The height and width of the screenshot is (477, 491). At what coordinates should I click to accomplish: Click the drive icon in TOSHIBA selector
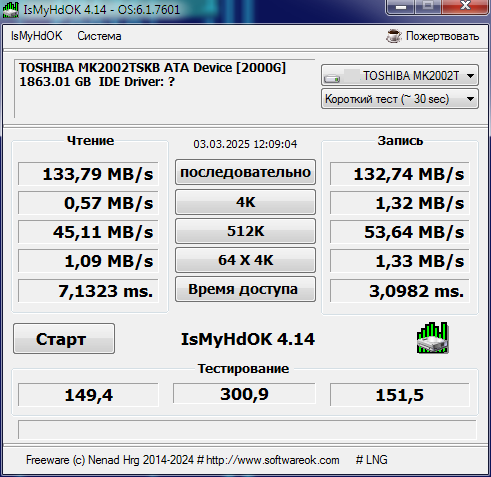tap(332, 78)
